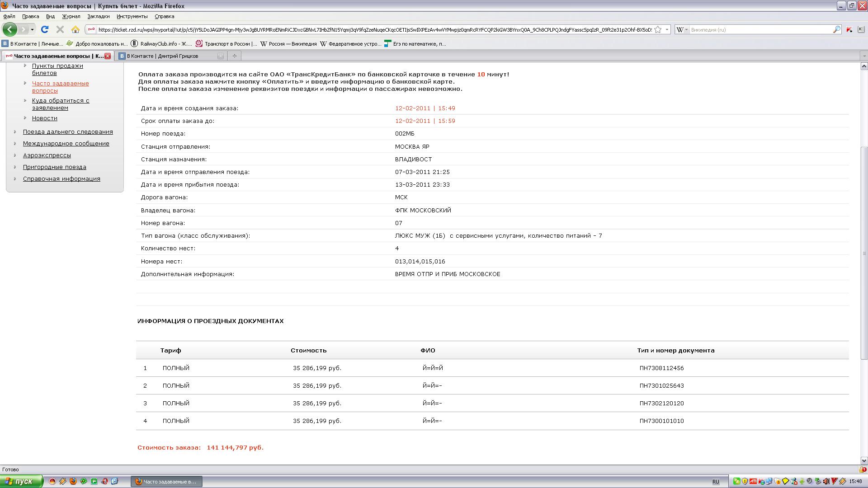Screen dimensions: 868x488
Task: Click the Home toolbar icon
Action: tap(75, 29)
